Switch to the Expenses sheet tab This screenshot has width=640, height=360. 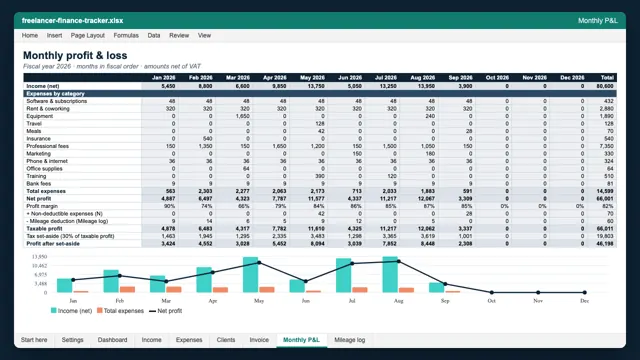click(189, 340)
